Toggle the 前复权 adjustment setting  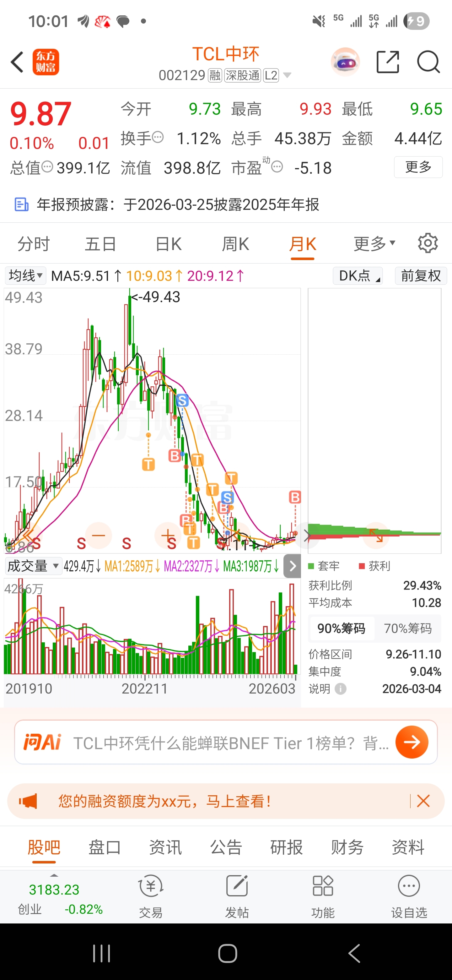[421, 275]
